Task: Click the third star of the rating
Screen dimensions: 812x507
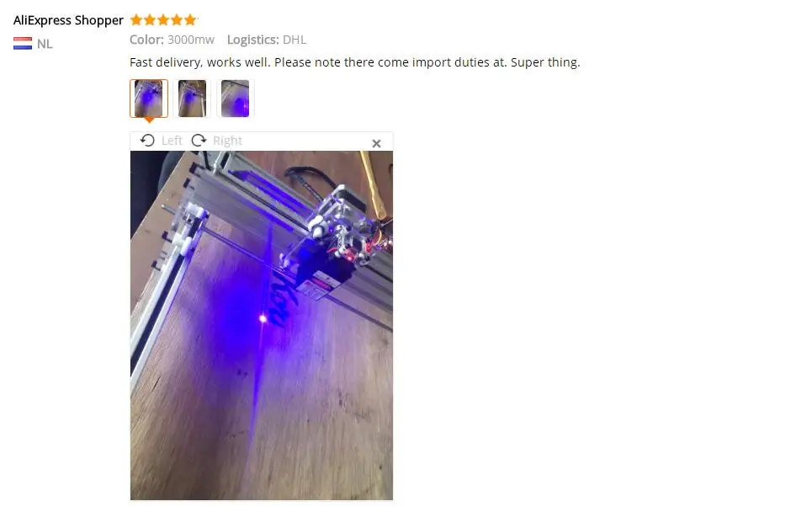Action: (163, 20)
